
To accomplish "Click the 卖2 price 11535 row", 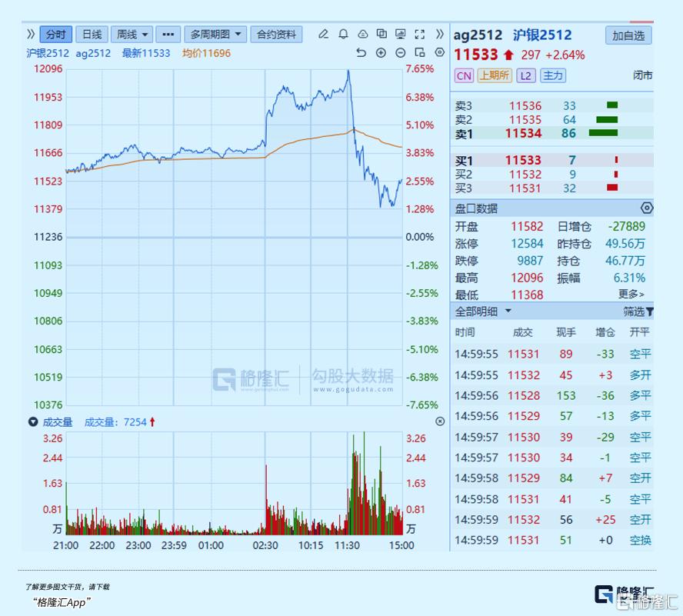I will pos(552,120).
